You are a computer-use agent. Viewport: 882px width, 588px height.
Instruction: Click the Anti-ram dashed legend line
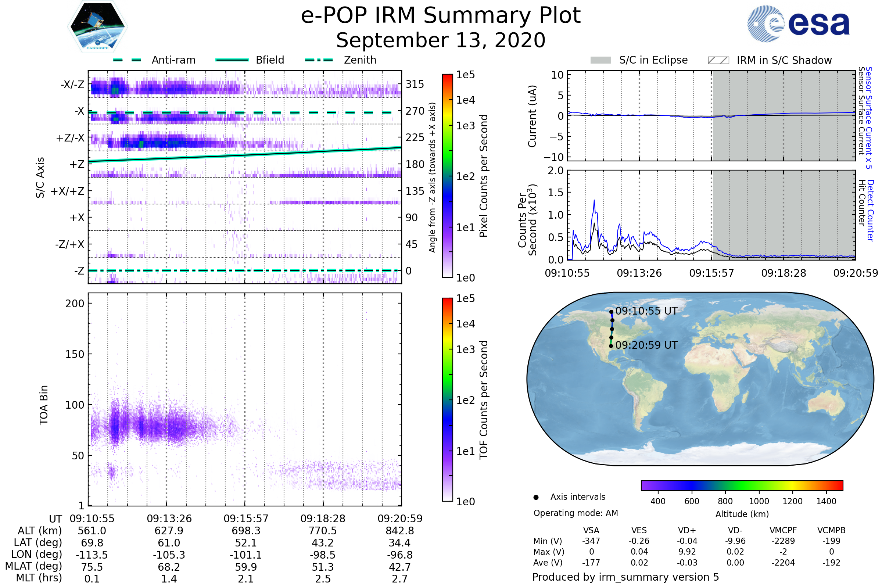[127, 60]
